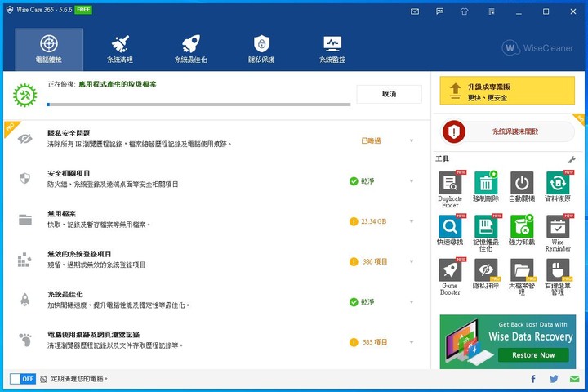
Task: Click the shield icon for 安全相關項目
Action: 24,178
